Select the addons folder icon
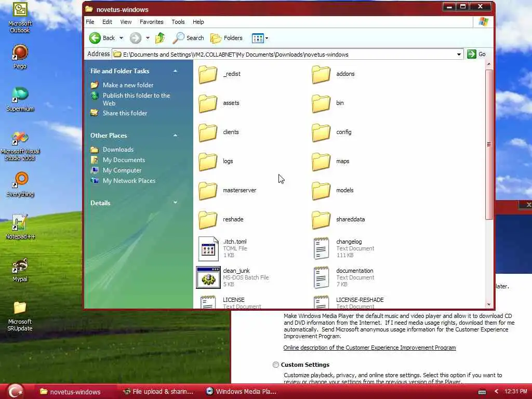The image size is (532, 399). [321, 74]
